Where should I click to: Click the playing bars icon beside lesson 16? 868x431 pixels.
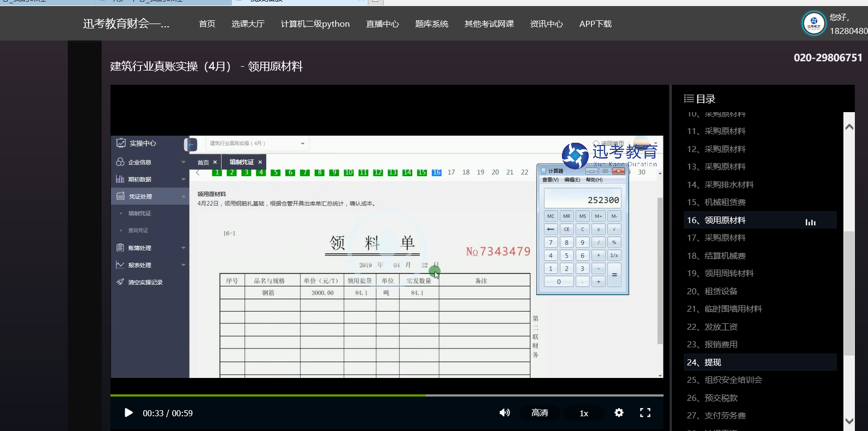coord(810,221)
